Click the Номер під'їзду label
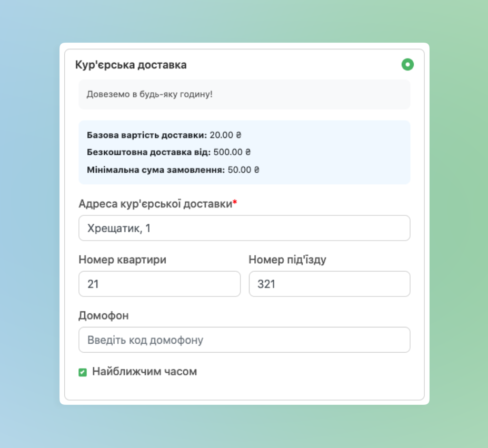Image resolution: width=488 pixels, height=448 pixels. pyautogui.click(x=291, y=260)
